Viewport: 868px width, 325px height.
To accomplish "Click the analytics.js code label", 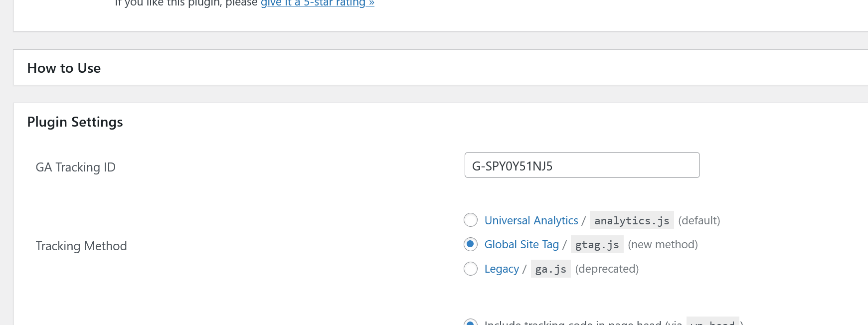I will coord(631,220).
